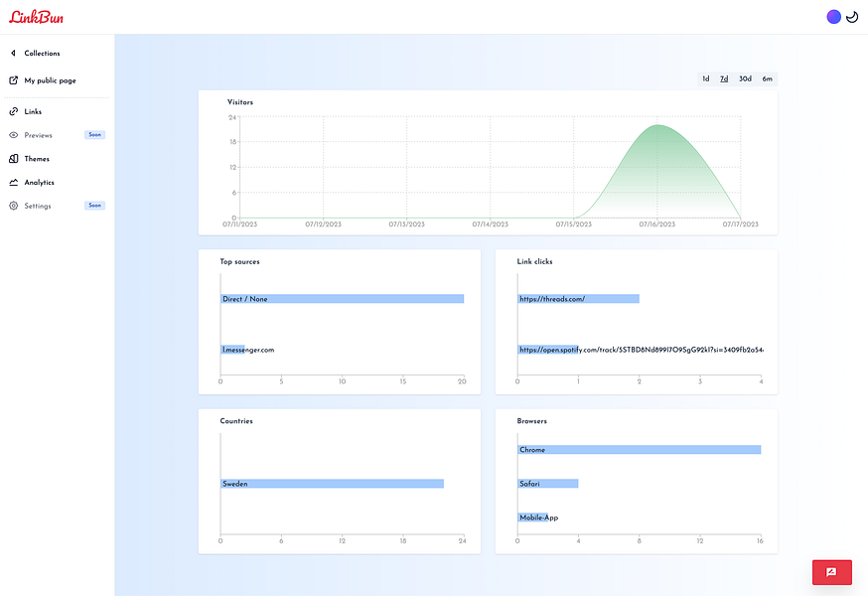The width and height of the screenshot is (868, 596).
Task: Click the My public page external-link icon
Action: click(13, 80)
